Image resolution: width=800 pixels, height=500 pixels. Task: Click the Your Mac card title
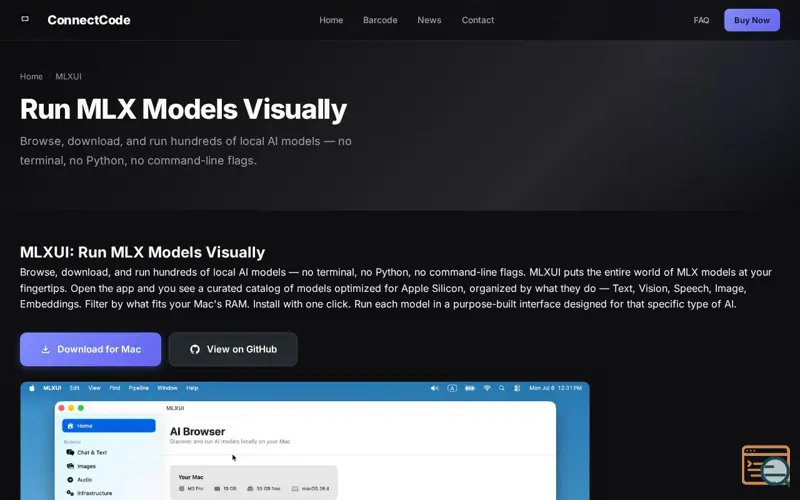(191, 477)
